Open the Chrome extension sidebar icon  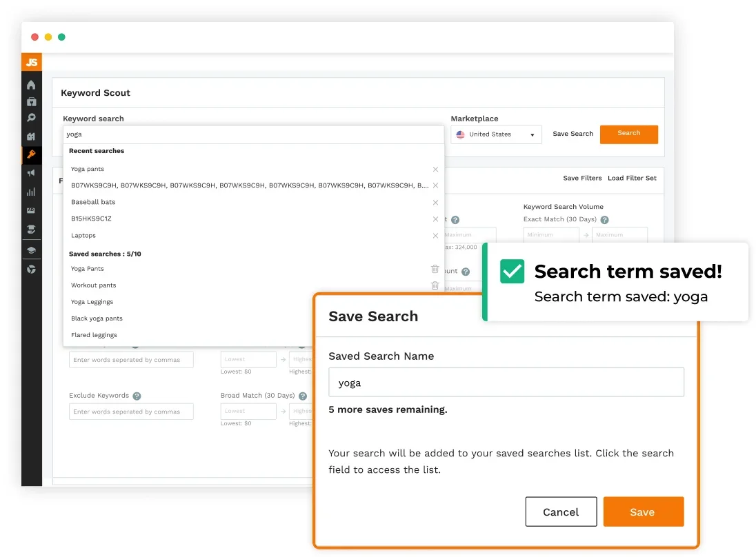[x=31, y=270]
